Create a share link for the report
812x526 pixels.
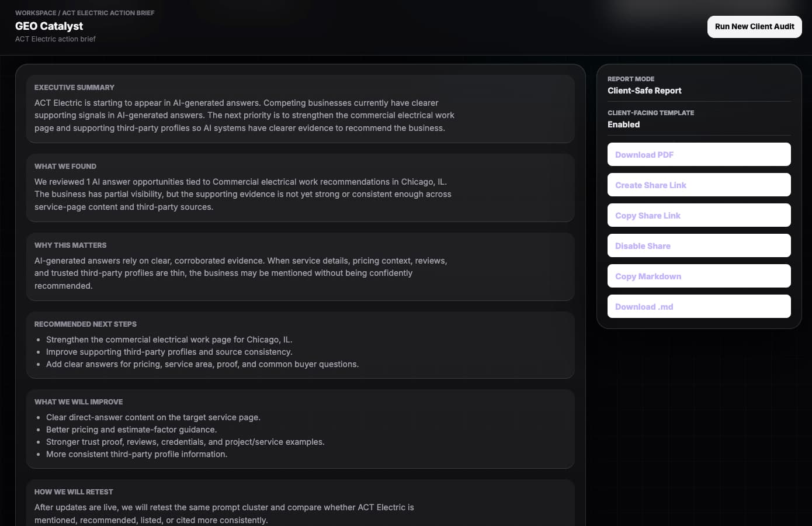point(699,185)
